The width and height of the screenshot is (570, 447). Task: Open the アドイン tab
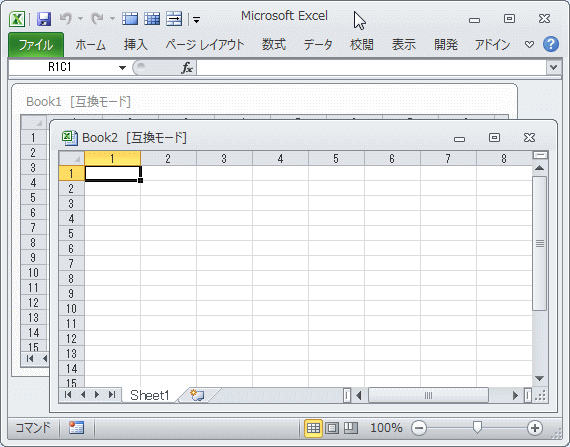click(493, 45)
